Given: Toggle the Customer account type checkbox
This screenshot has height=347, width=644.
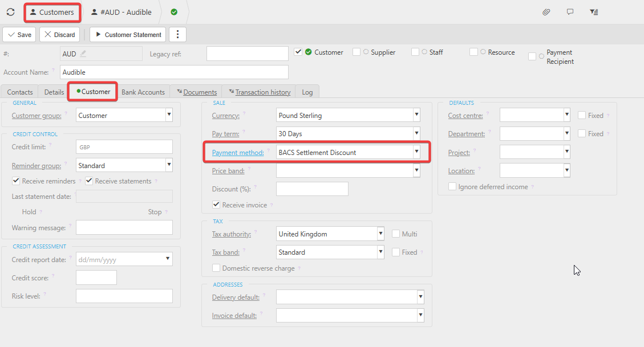Looking at the screenshot, I should [298, 52].
